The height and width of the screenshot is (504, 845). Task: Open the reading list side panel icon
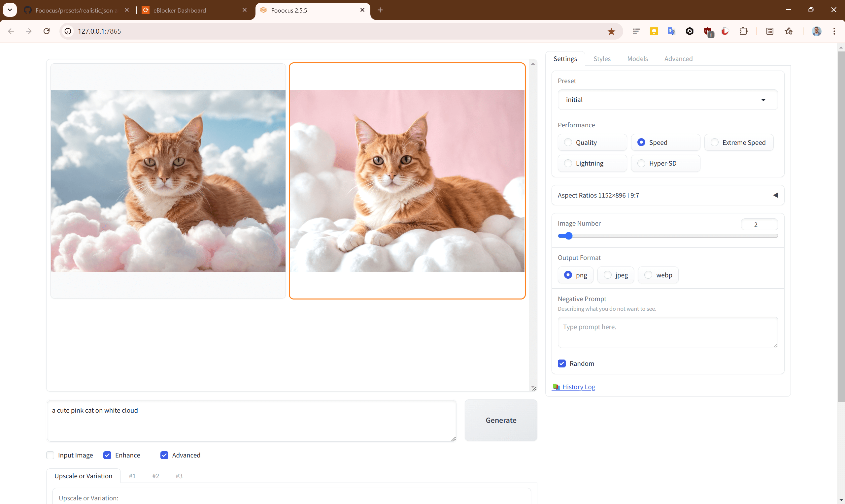[770, 31]
